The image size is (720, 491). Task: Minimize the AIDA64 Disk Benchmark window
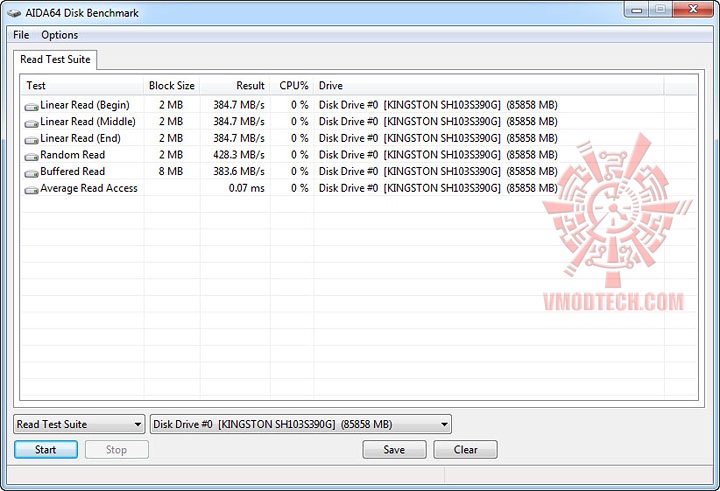pos(636,10)
